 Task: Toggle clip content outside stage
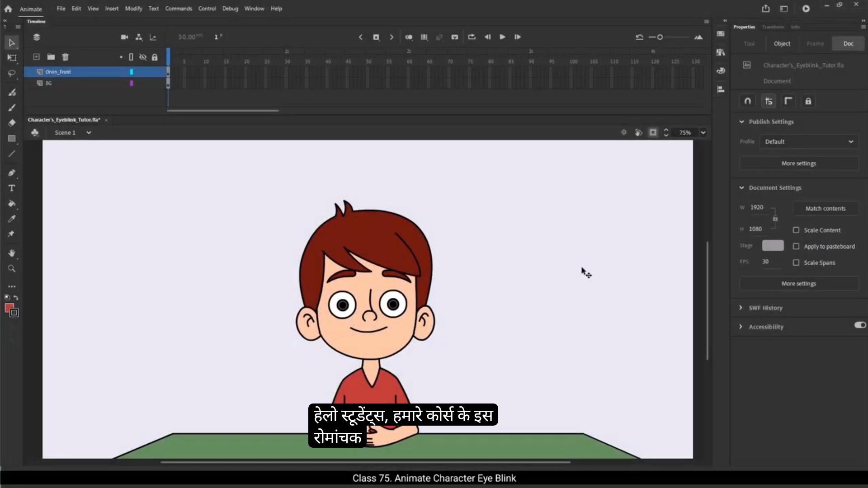[653, 132]
